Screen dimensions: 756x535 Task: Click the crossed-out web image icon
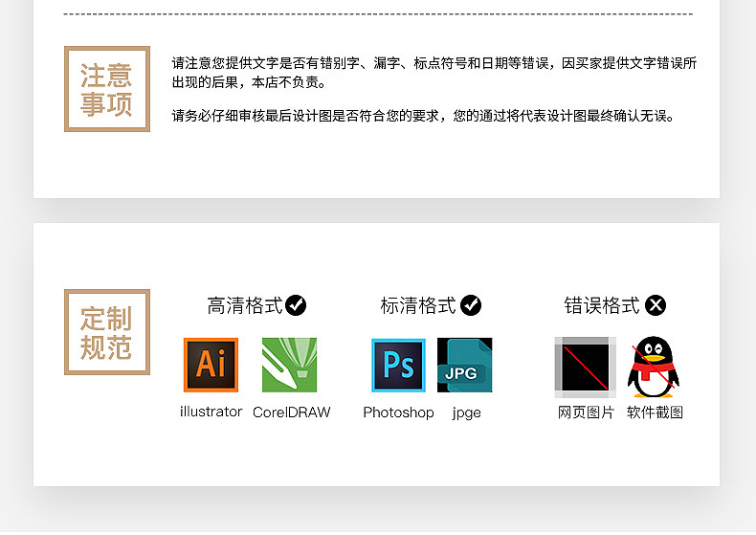[586, 368]
